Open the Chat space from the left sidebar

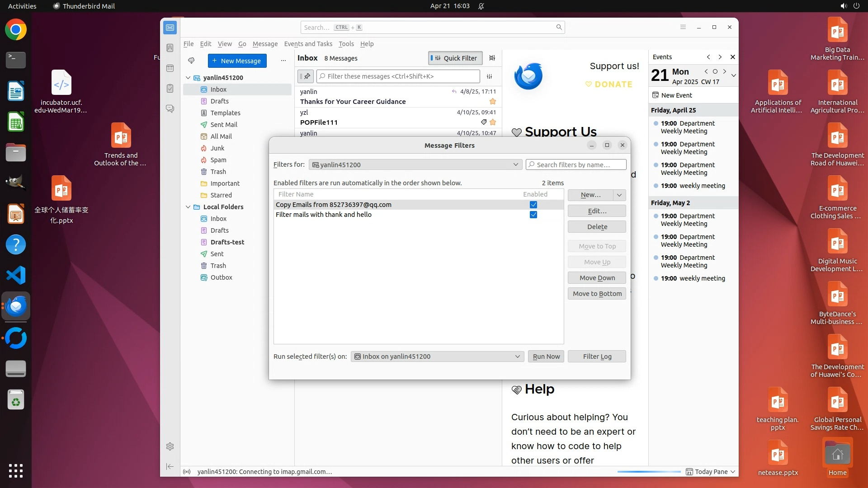click(x=170, y=109)
